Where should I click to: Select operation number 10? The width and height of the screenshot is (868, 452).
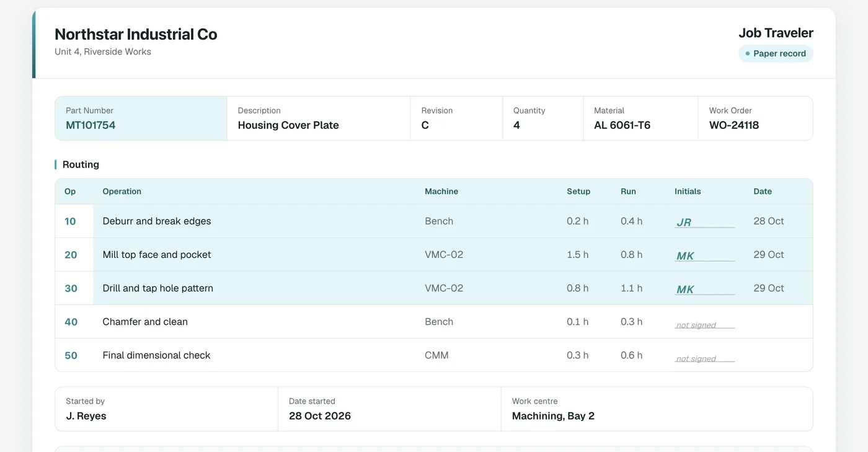[70, 221]
